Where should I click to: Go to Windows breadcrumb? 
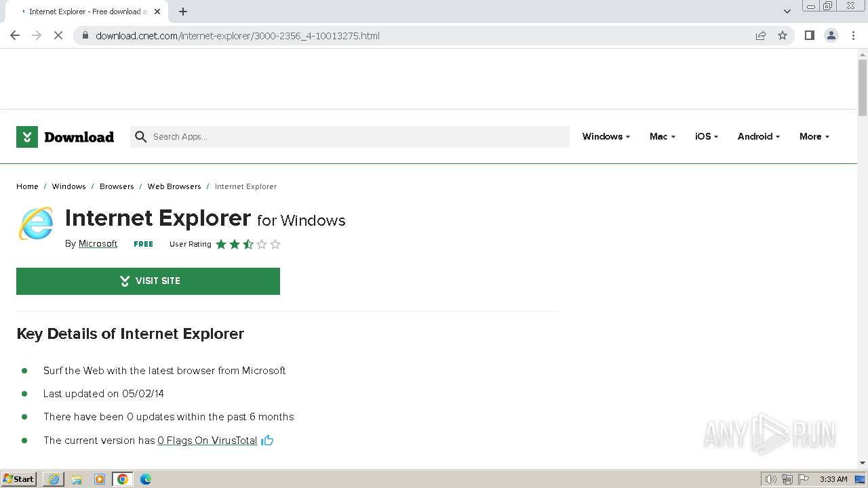pyautogui.click(x=69, y=186)
